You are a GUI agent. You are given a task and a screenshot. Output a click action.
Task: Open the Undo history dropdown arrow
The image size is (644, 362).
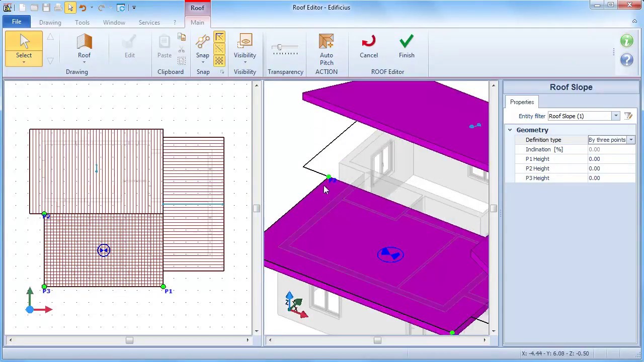[x=92, y=8]
